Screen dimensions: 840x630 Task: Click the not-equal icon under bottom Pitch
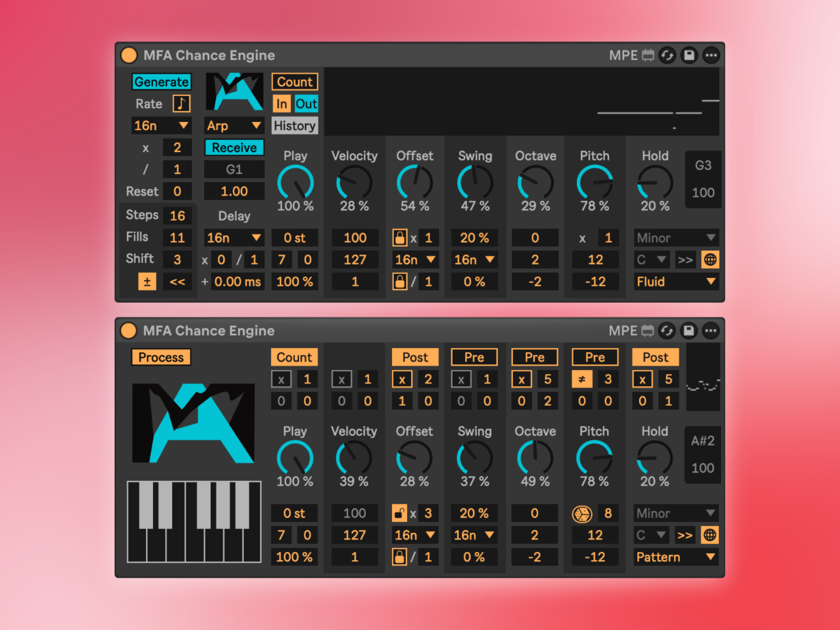(x=582, y=379)
